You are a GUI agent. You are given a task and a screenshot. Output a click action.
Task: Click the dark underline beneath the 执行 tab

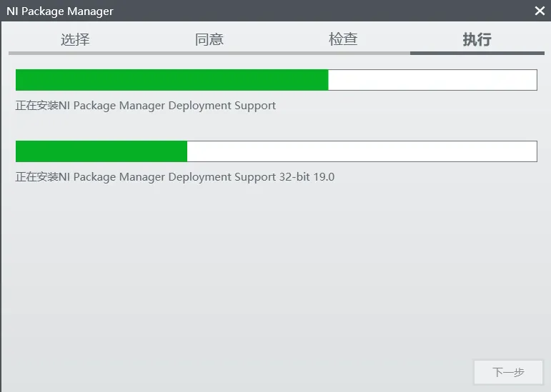tap(477, 53)
